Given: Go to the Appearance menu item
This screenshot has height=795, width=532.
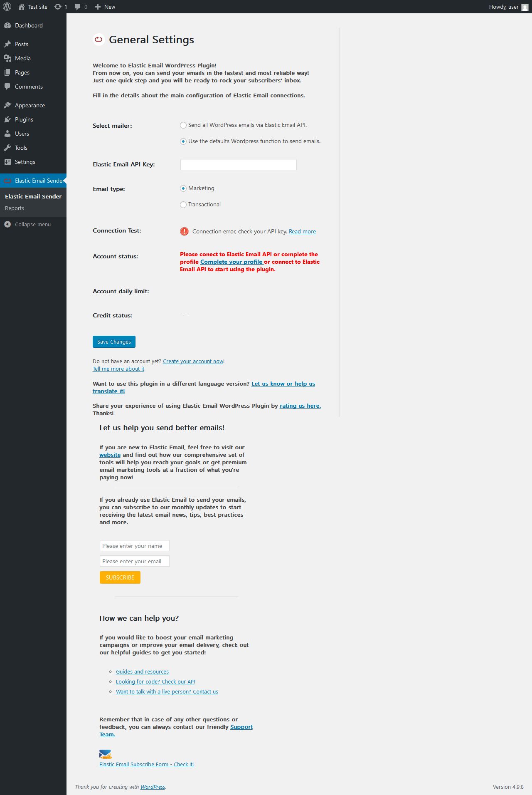Looking at the screenshot, I should coord(33,105).
